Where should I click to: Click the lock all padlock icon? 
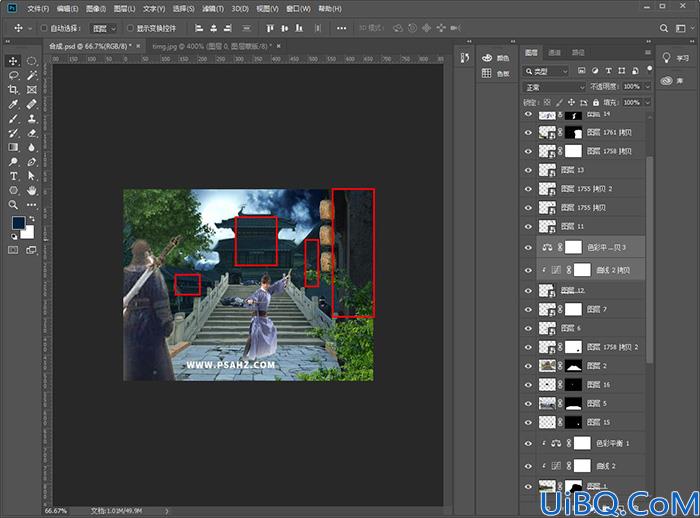[596, 102]
